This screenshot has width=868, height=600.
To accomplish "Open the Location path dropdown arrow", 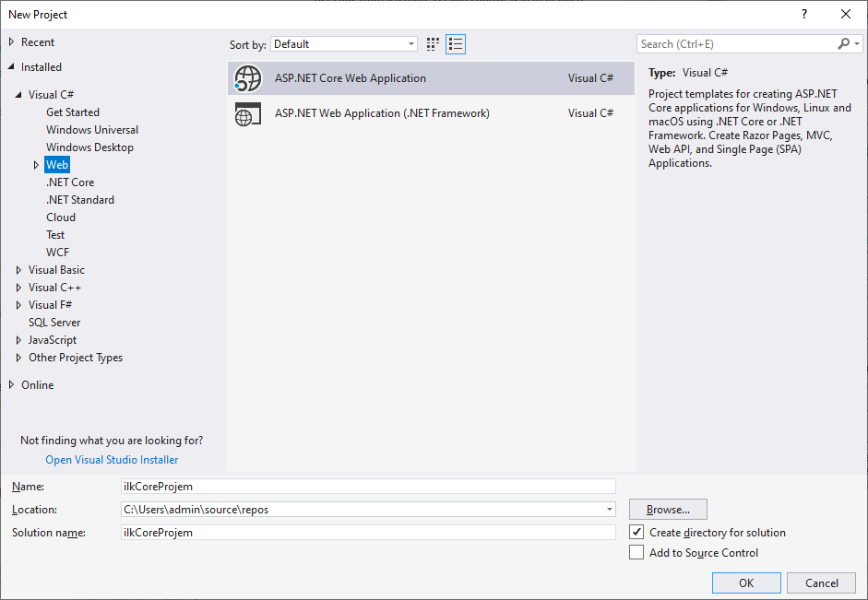I will [x=609, y=510].
